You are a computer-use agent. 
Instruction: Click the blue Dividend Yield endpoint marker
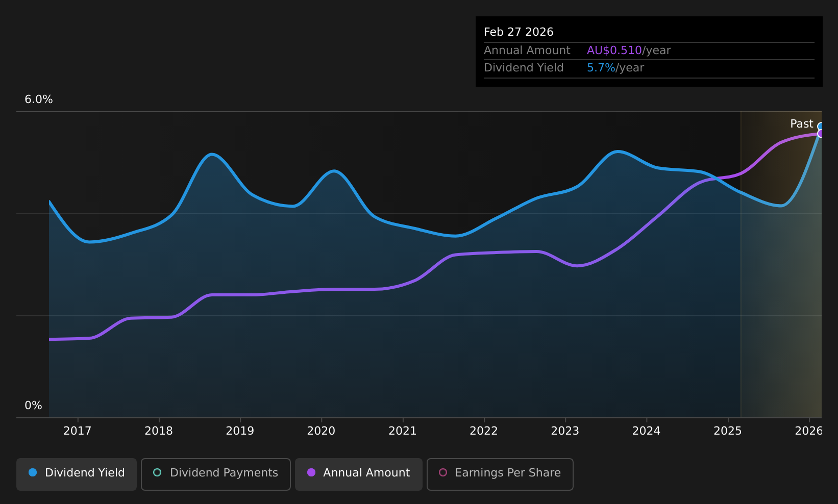(x=821, y=126)
